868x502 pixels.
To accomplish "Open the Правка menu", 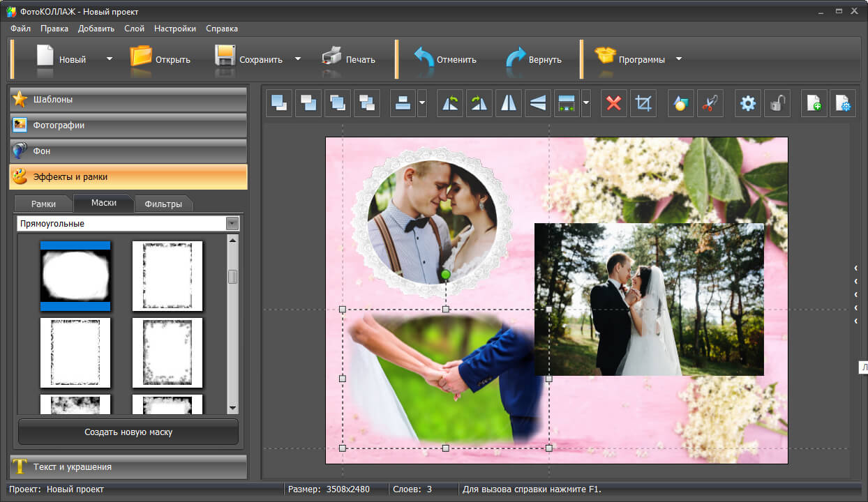I will [54, 29].
